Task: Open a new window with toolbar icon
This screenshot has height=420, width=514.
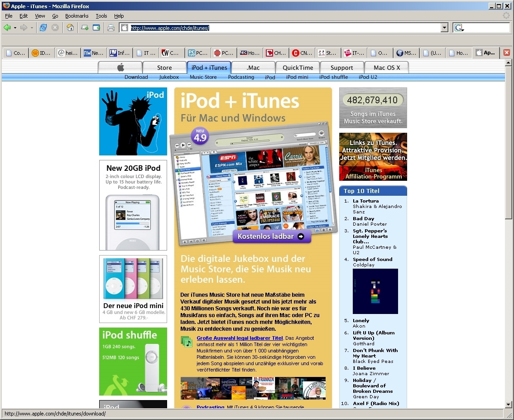Action: pos(96,28)
